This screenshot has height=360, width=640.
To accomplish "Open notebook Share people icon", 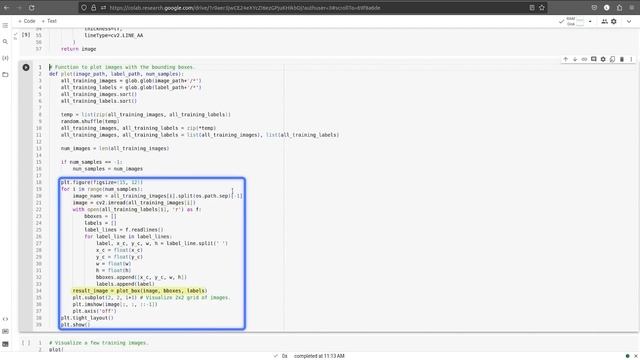I will [x=604, y=21].
